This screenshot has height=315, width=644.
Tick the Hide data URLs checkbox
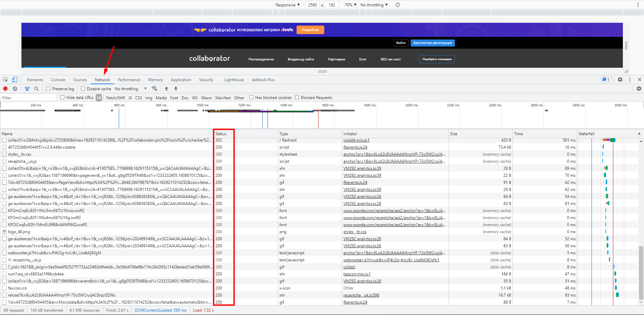click(62, 98)
